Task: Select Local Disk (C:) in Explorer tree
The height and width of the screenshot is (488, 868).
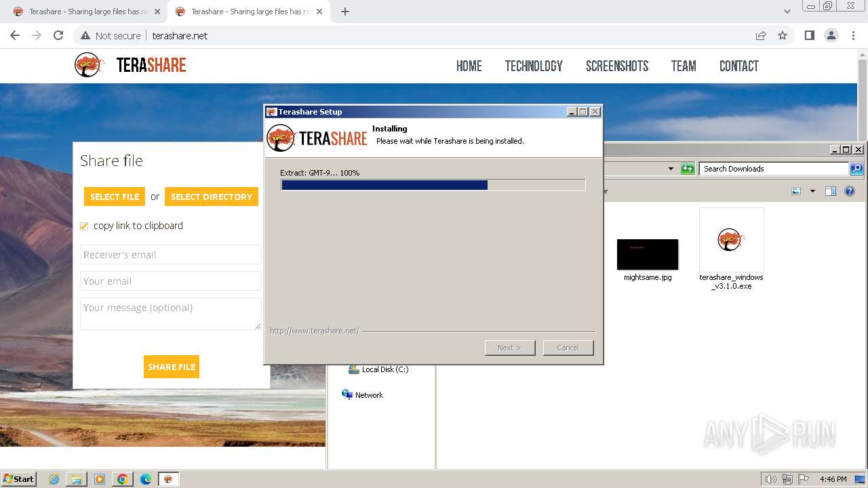Action: (x=378, y=369)
